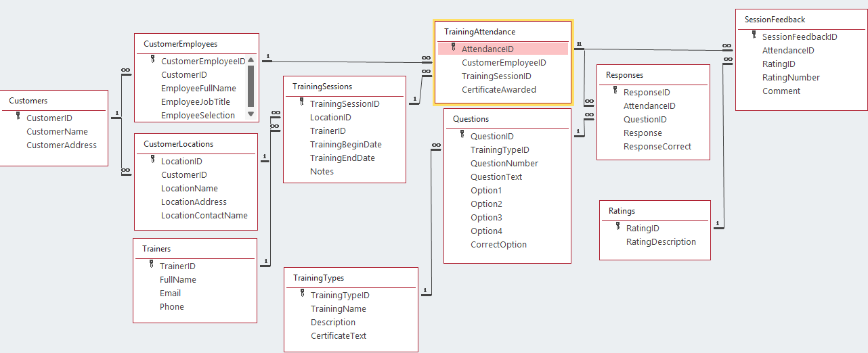Select the TrainingSessions table header
Image resolution: width=868 pixels, height=353 pixels.
(x=322, y=87)
